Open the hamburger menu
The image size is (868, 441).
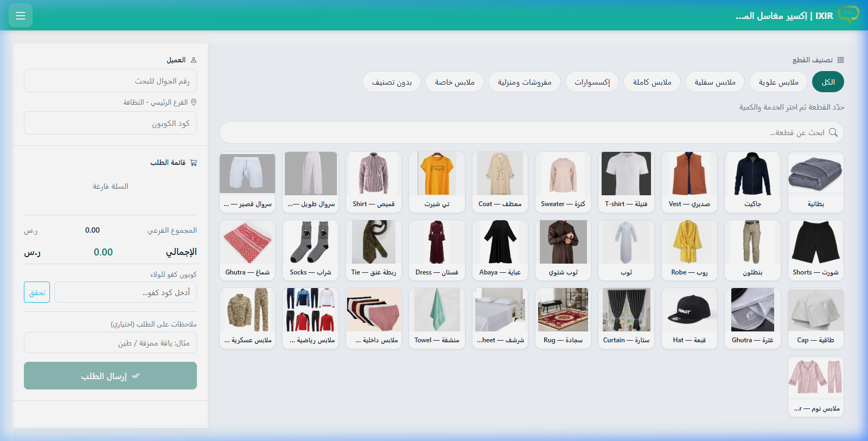21,16
